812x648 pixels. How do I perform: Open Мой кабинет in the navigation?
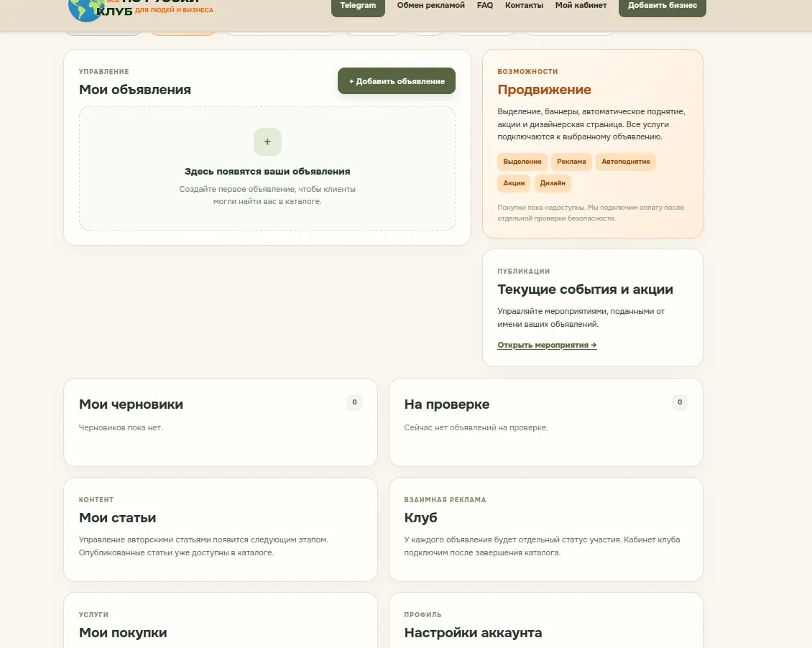coord(581,5)
